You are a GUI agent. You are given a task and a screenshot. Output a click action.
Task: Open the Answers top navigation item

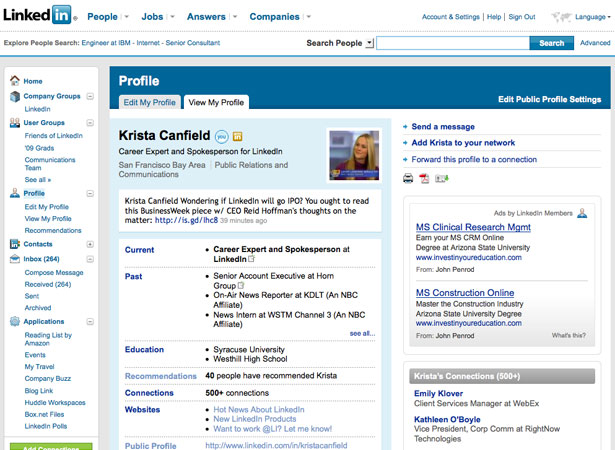pos(206,17)
